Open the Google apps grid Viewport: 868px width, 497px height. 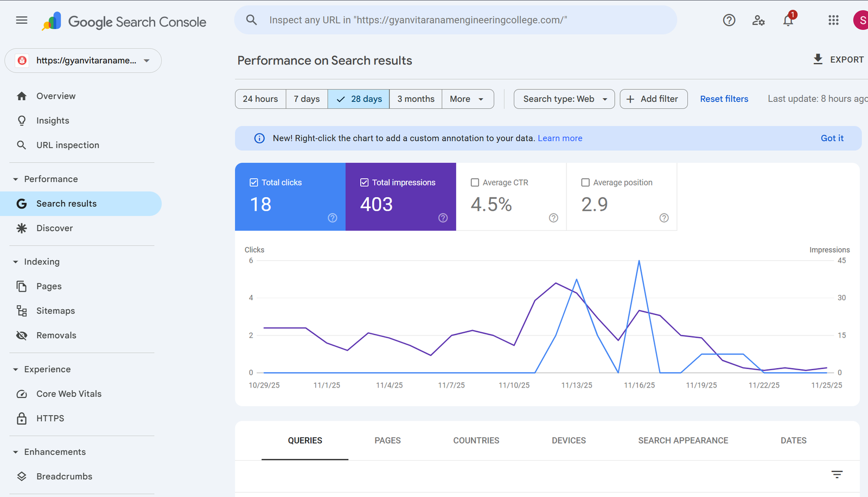click(x=833, y=21)
